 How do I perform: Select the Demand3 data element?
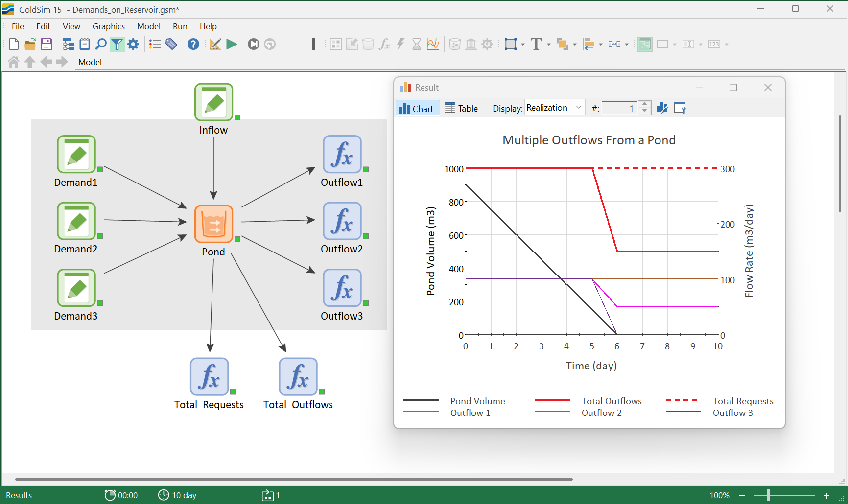coord(76,288)
